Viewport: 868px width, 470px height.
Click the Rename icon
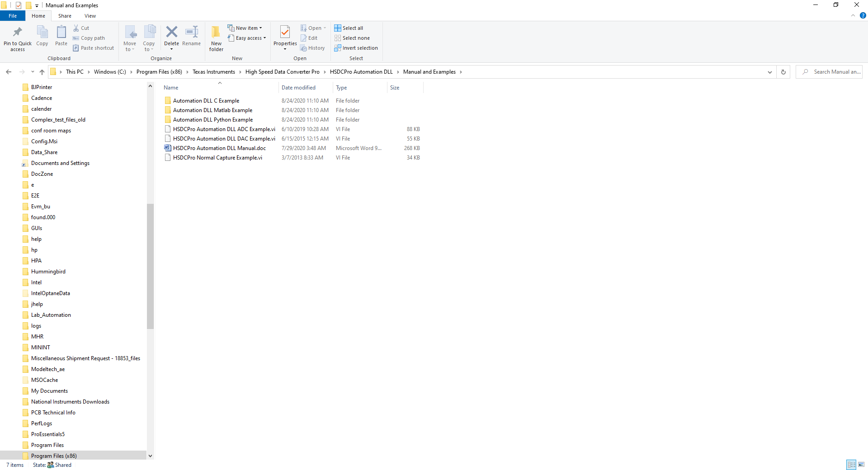pyautogui.click(x=192, y=32)
